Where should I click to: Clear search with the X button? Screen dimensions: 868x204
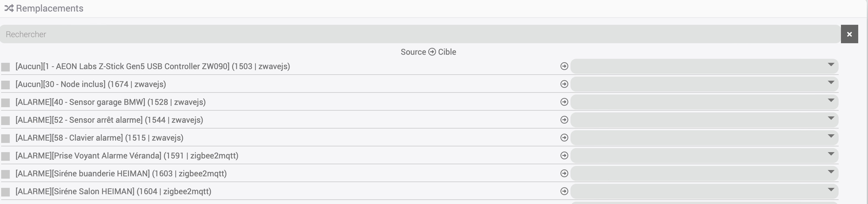(849, 34)
